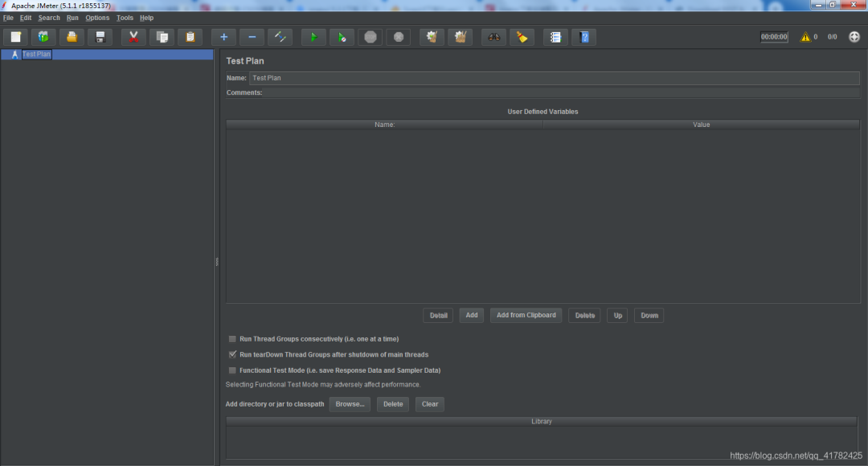Start the test with the green play icon
The image size is (868, 466).
click(x=313, y=37)
